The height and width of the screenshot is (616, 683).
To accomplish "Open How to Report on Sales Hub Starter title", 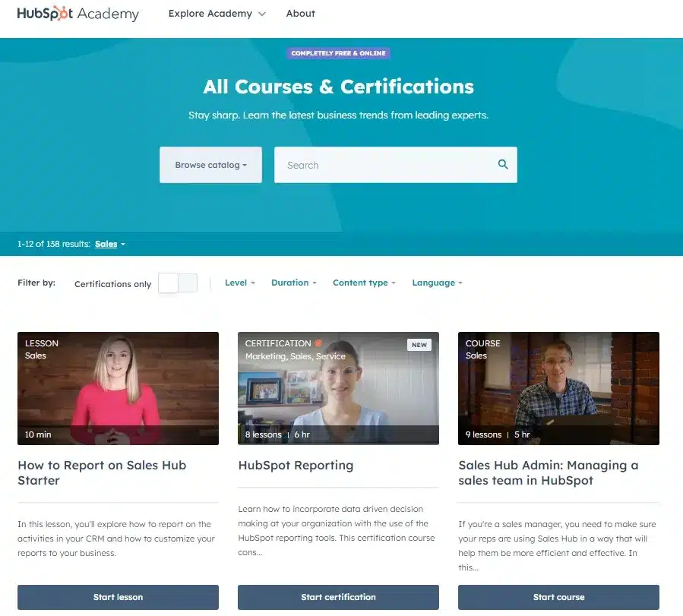I will coord(102,472).
